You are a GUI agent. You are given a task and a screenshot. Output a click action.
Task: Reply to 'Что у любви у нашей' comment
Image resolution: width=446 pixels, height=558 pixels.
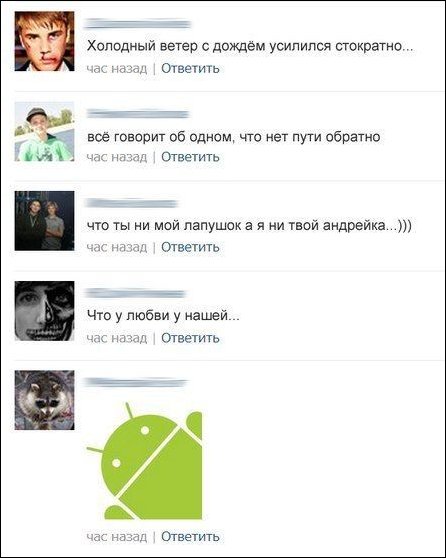(x=190, y=338)
